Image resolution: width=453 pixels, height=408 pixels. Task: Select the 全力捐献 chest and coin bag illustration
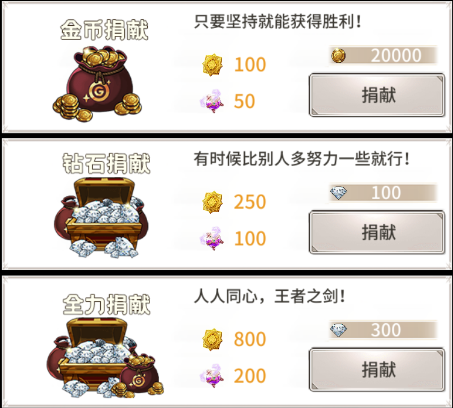(105, 358)
